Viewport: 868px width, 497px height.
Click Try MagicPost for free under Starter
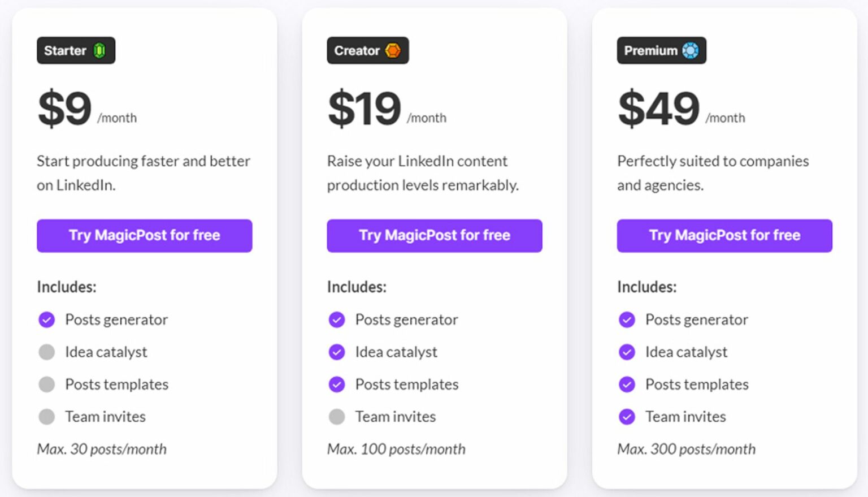point(144,236)
